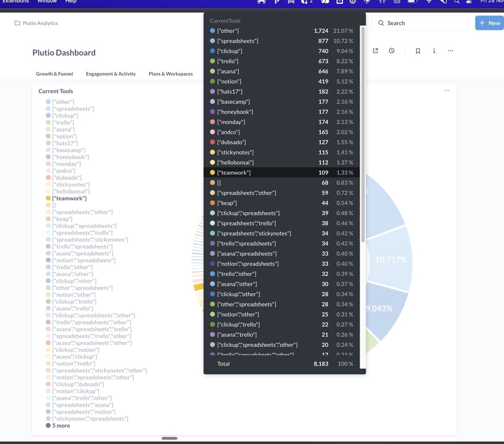Select ["andco"] legend label in card
Screen dimensions: 504x444
[x=64, y=171]
